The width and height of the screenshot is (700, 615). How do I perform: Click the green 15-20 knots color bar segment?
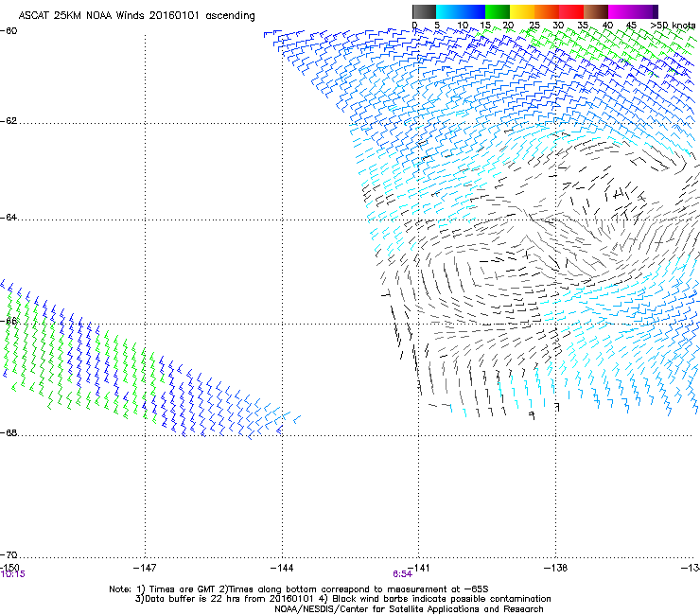point(498,11)
